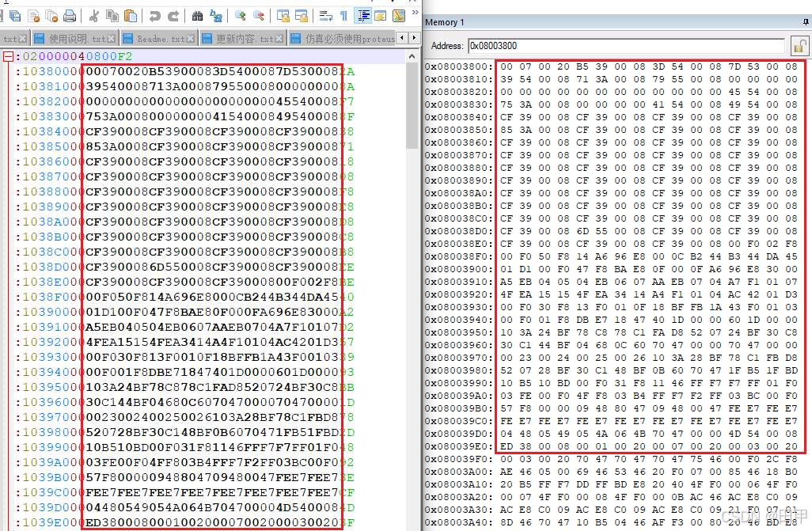
Task: Close the Readme.txt tab
Action: coord(191,39)
